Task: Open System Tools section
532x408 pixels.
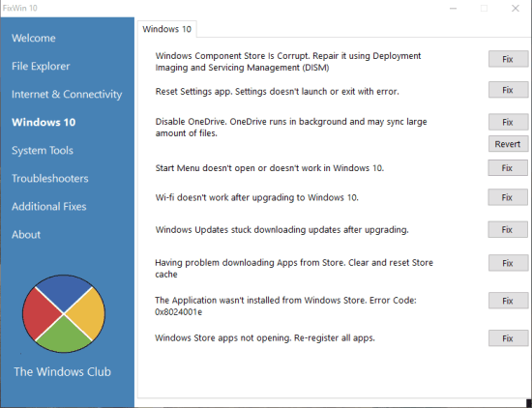Action: tap(43, 151)
